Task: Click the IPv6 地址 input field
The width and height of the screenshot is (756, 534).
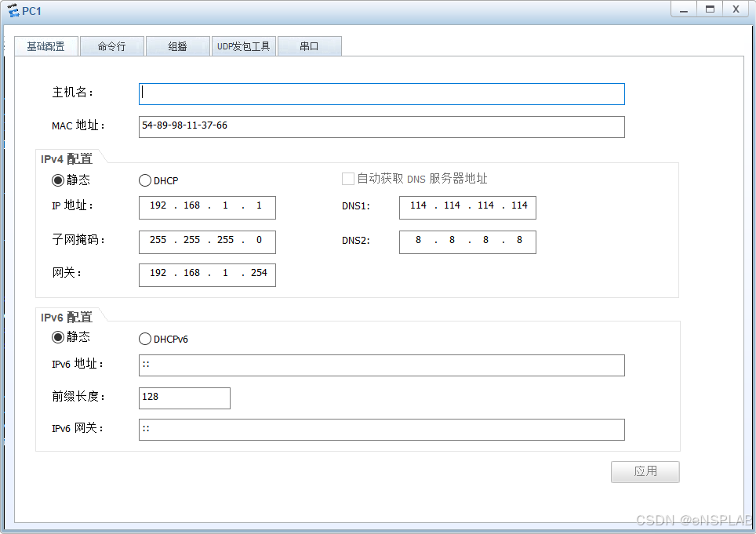Action: click(x=382, y=365)
